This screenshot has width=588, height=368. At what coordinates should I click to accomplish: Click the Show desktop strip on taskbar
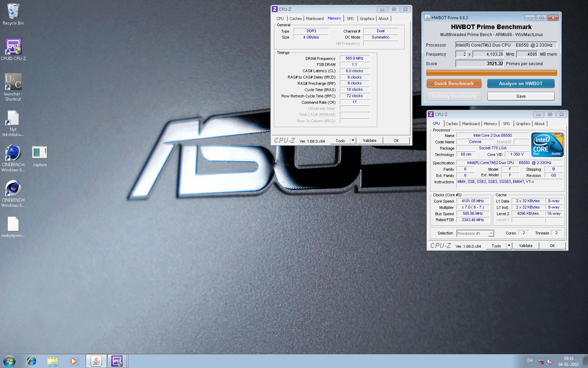click(x=585, y=361)
